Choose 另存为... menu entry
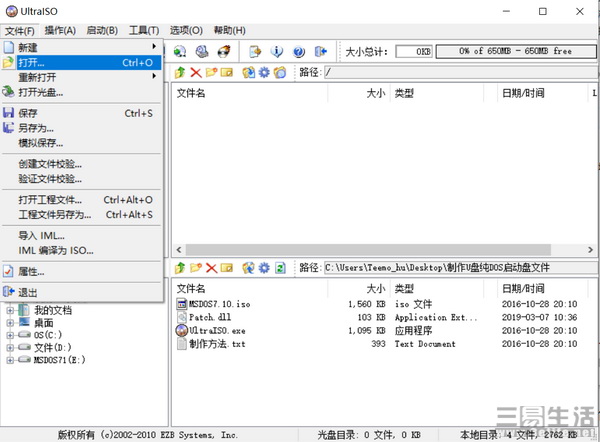This screenshot has height=442, width=600. click(x=82, y=128)
